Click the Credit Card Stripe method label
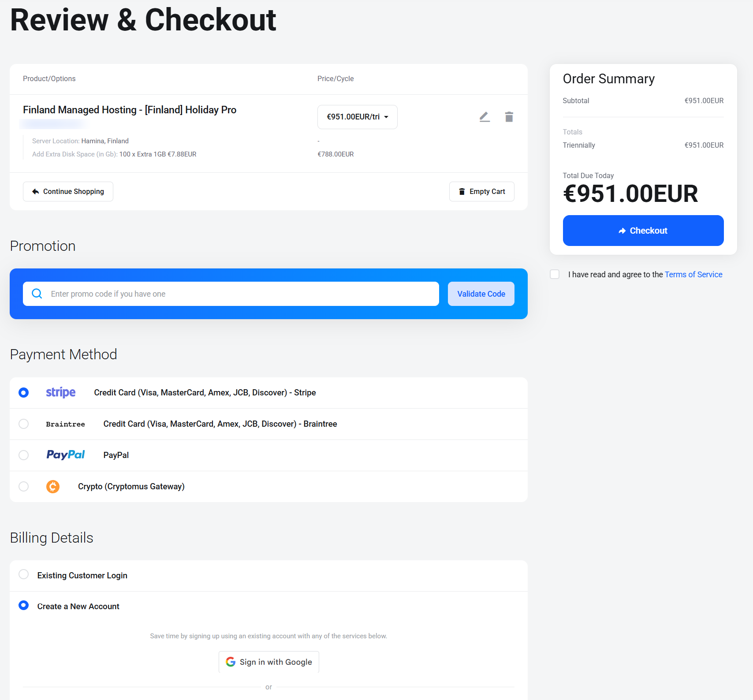 click(x=205, y=392)
